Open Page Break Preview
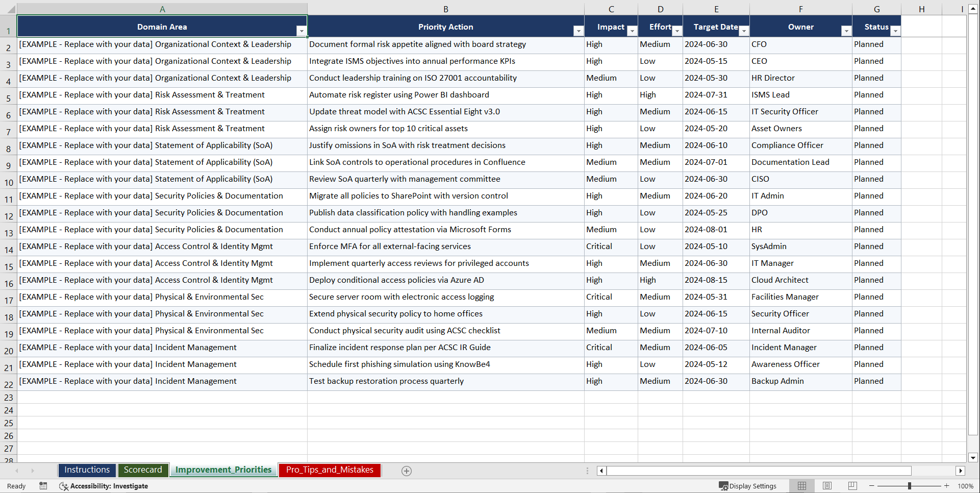This screenshot has width=980, height=493. (x=852, y=486)
